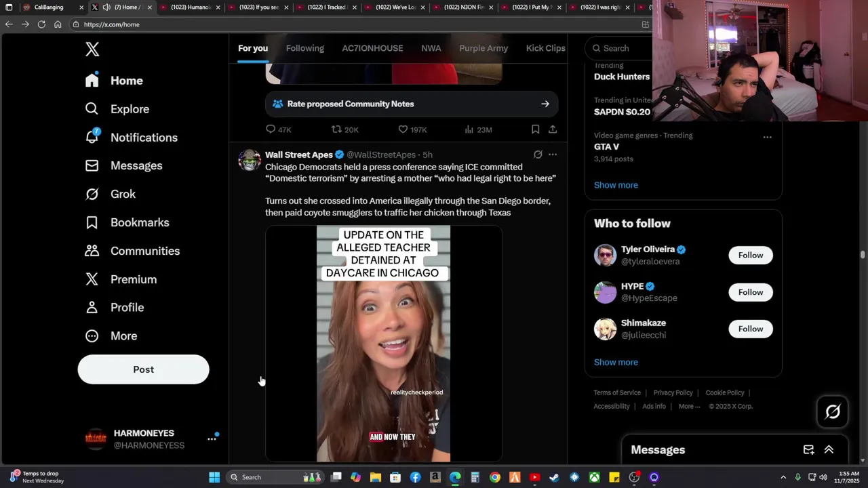Follow HYPE

coord(751,292)
